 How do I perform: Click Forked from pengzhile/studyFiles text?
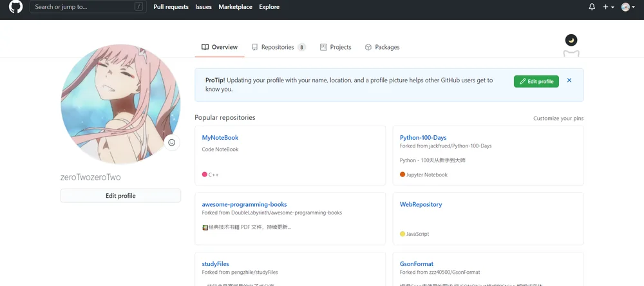point(240,272)
